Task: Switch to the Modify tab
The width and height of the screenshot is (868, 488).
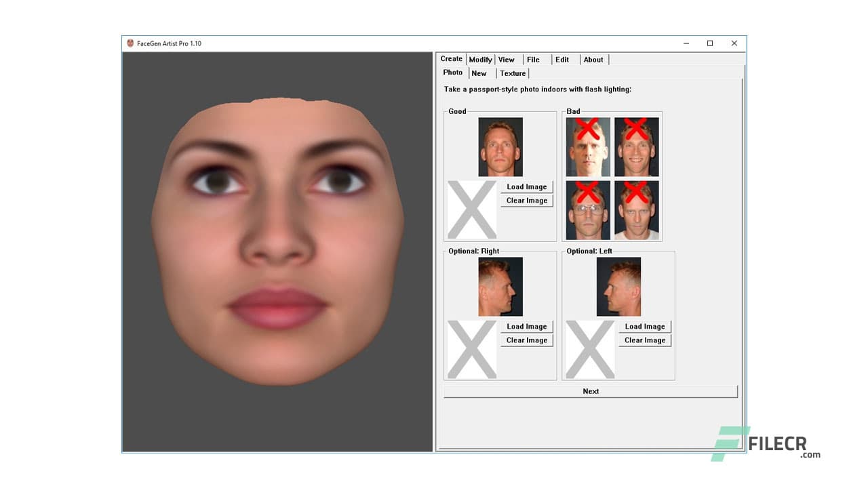Action: coord(480,59)
